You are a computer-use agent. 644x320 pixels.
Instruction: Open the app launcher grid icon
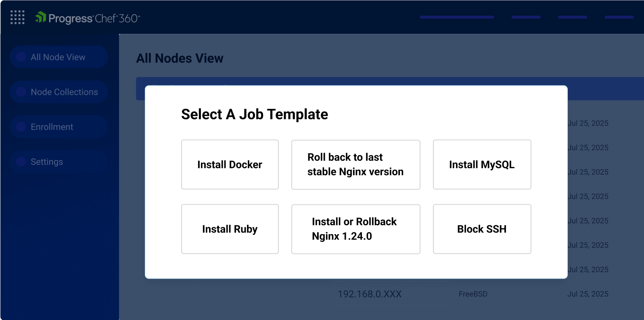click(17, 17)
